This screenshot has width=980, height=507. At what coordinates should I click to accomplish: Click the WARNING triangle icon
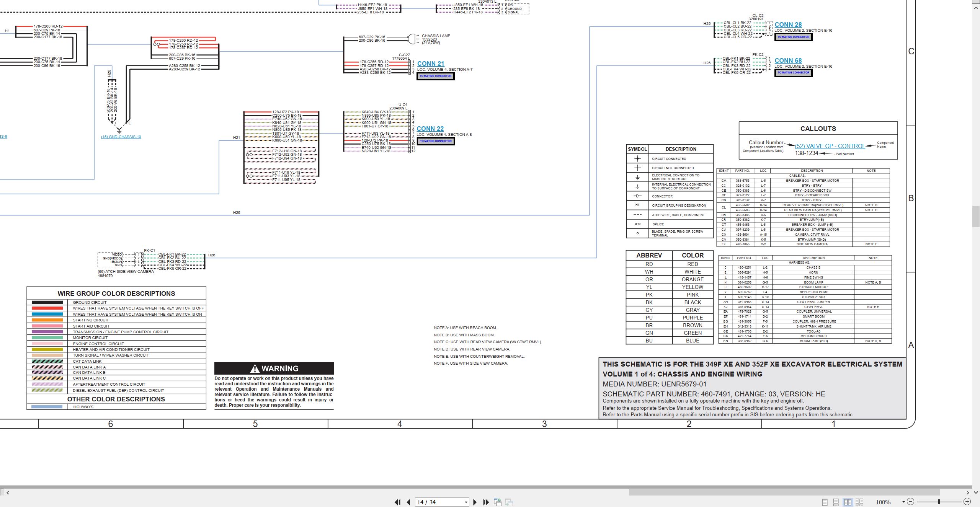(x=255, y=368)
